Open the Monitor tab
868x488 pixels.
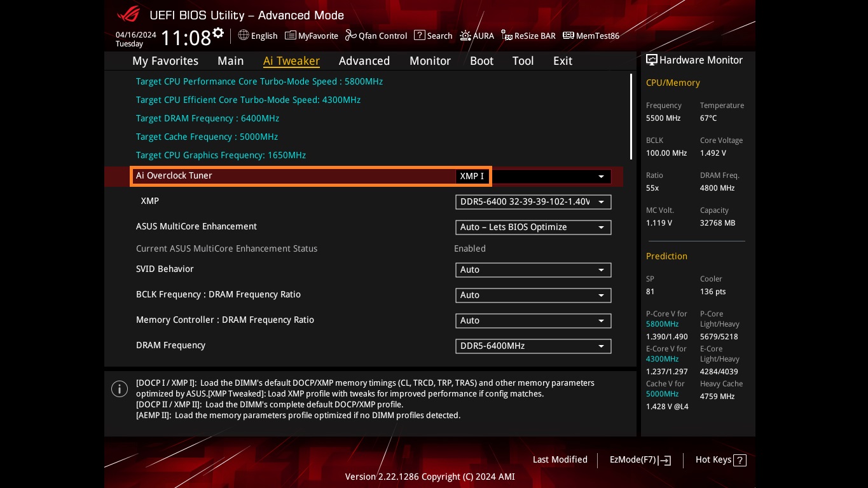click(431, 61)
